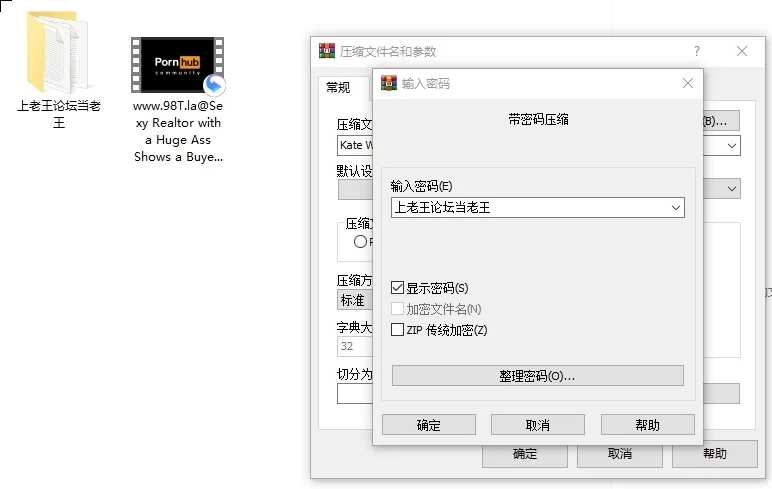The width and height of the screenshot is (772, 489).
Task: Click the archive name field showing Kate
Action: click(x=355, y=145)
